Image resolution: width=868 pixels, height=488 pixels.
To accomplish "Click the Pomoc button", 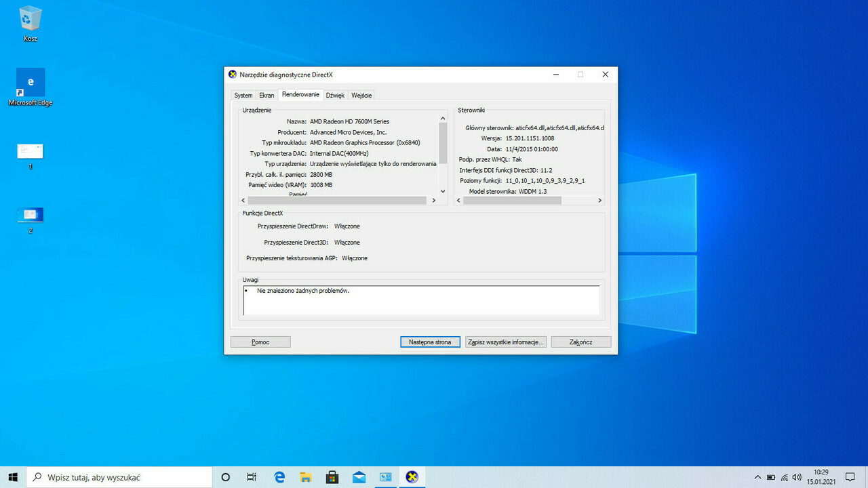I will (260, 342).
